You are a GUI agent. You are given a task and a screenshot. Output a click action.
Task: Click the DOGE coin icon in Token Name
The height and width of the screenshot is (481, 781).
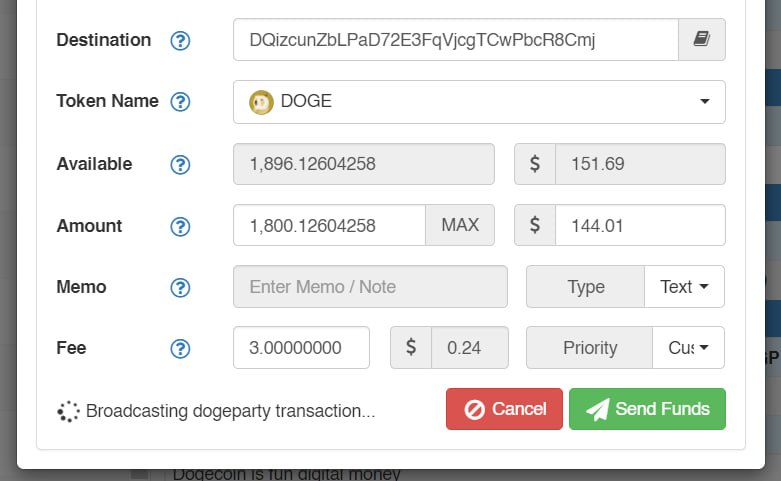click(x=261, y=102)
